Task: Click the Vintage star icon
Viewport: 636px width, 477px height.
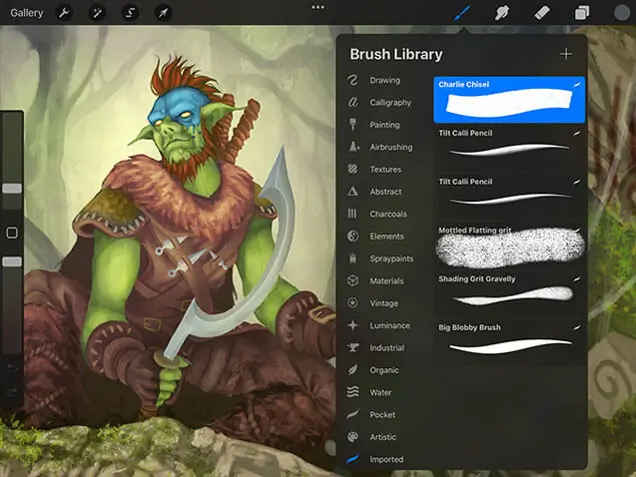Action: (x=353, y=303)
